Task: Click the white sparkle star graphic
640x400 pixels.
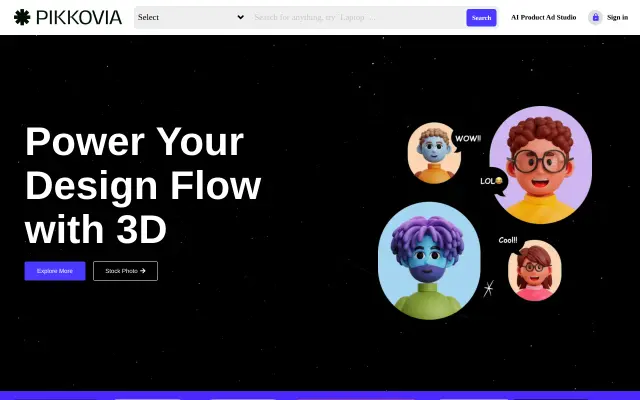Action: 489,288
